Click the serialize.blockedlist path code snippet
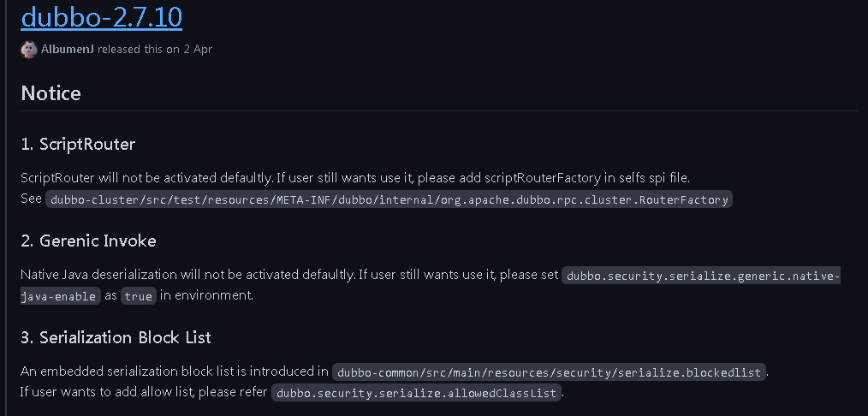Image resolution: width=868 pixels, height=416 pixels. 550,372
